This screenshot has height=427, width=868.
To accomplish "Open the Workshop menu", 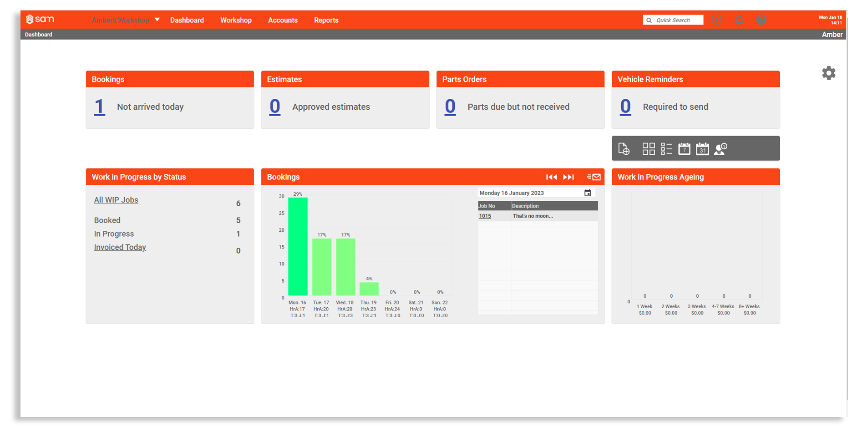I will (236, 20).
